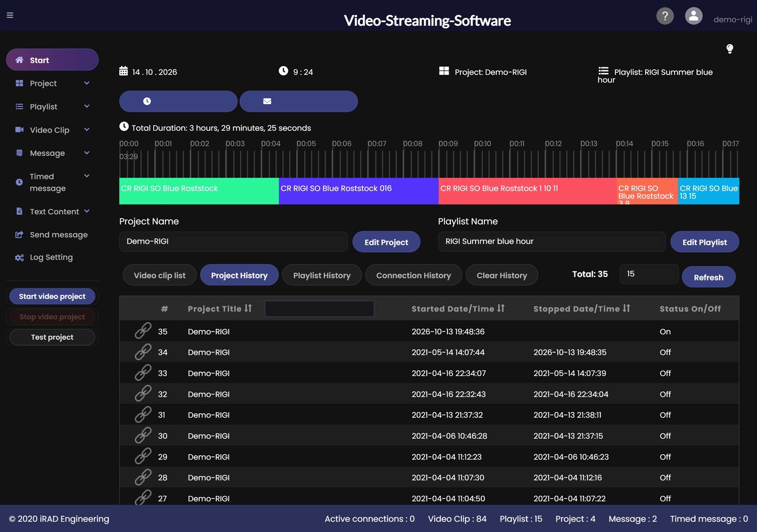This screenshot has height=532, width=757.
Task: Click the link icon for row 30
Action: click(x=143, y=436)
